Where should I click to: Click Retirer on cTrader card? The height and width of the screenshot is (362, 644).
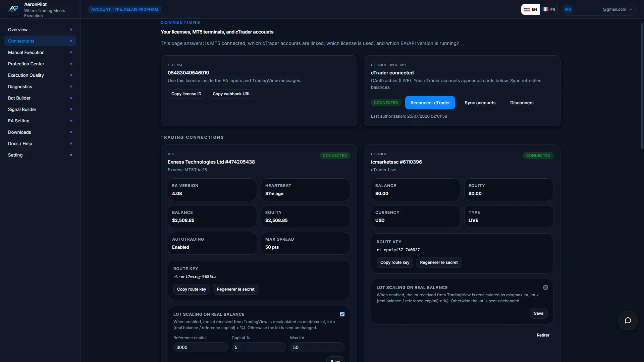[543, 335]
